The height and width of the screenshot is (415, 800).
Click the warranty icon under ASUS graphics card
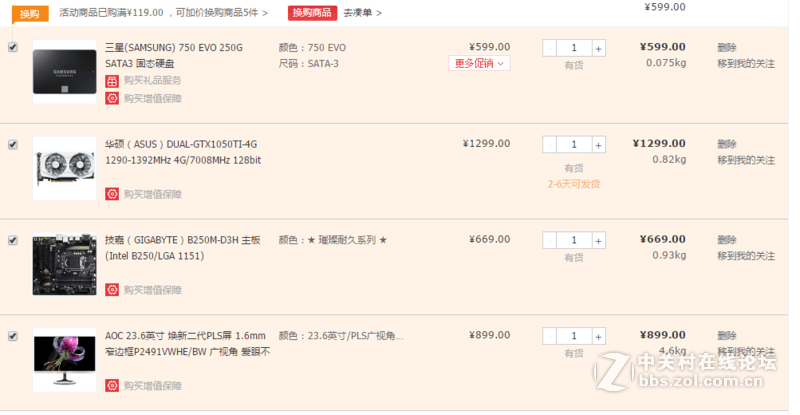tap(112, 194)
